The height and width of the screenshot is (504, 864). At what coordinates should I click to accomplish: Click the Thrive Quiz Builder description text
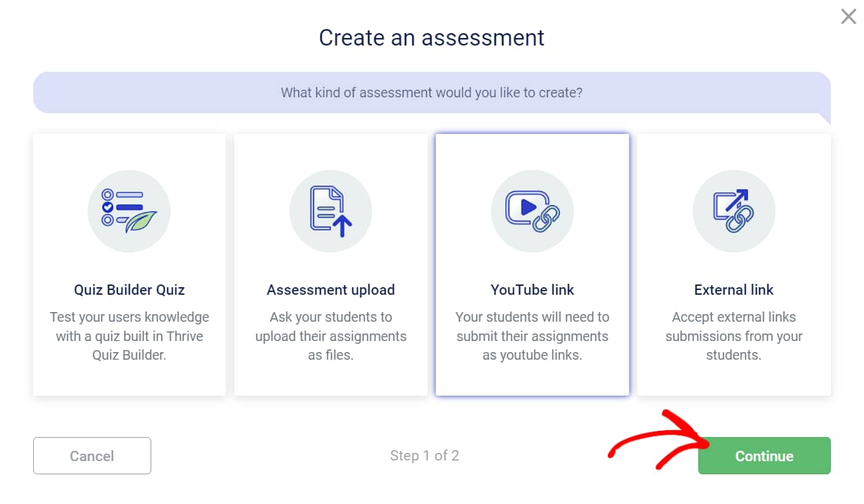pyautogui.click(x=129, y=336)
